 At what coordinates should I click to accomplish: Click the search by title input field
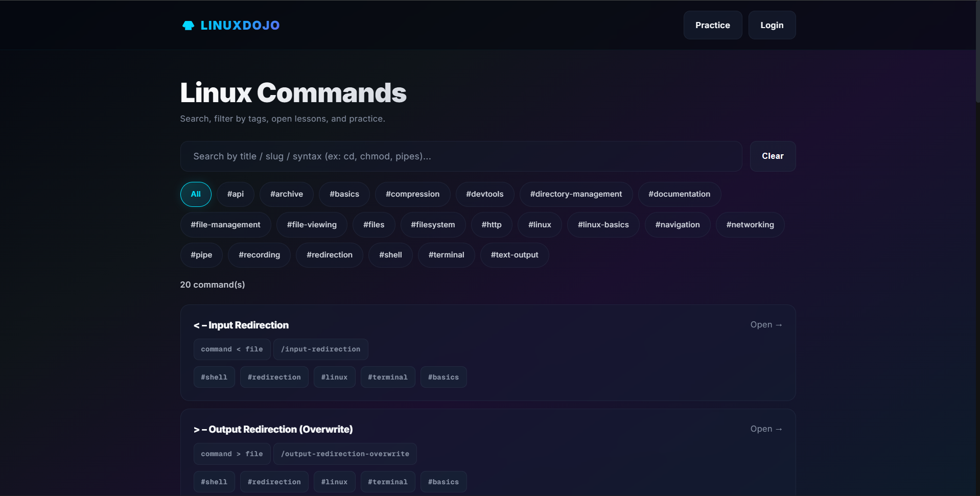tap(460, 156)
